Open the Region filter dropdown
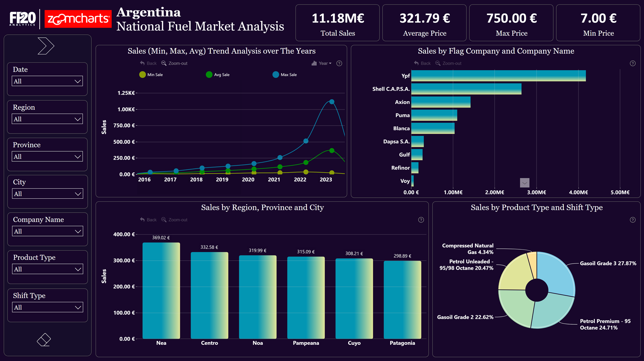 [47, 119]
